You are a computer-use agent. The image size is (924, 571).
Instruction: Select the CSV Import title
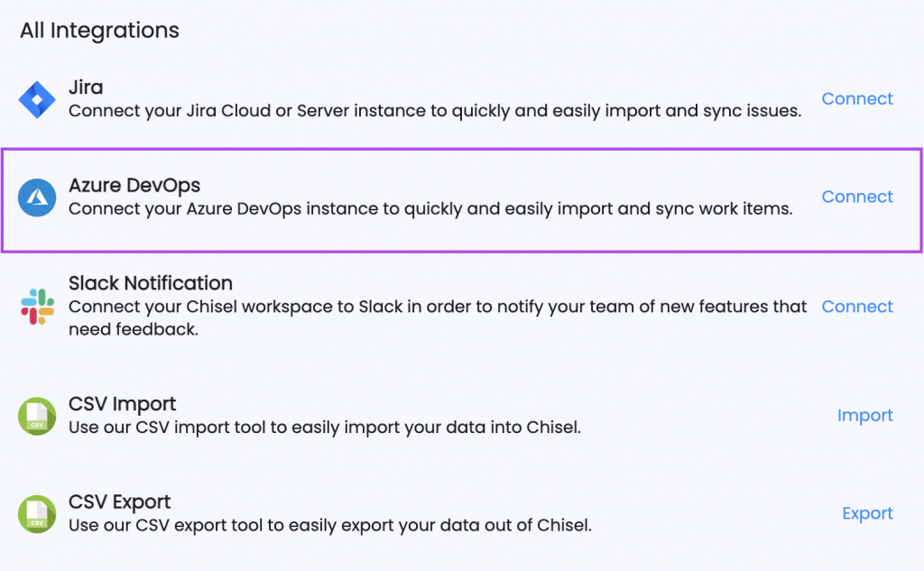(x=122, y=404)
